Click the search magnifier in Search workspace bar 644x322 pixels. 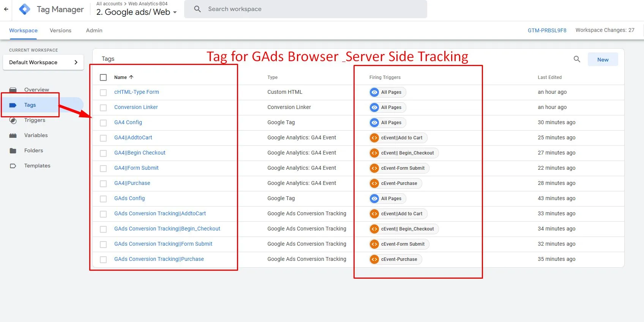click(197, 9)
